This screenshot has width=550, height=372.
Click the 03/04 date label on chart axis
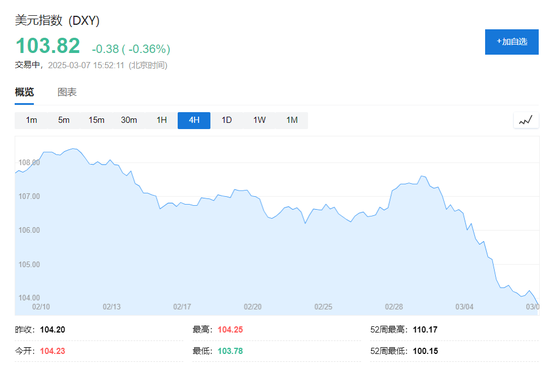[x=464, y=307]
